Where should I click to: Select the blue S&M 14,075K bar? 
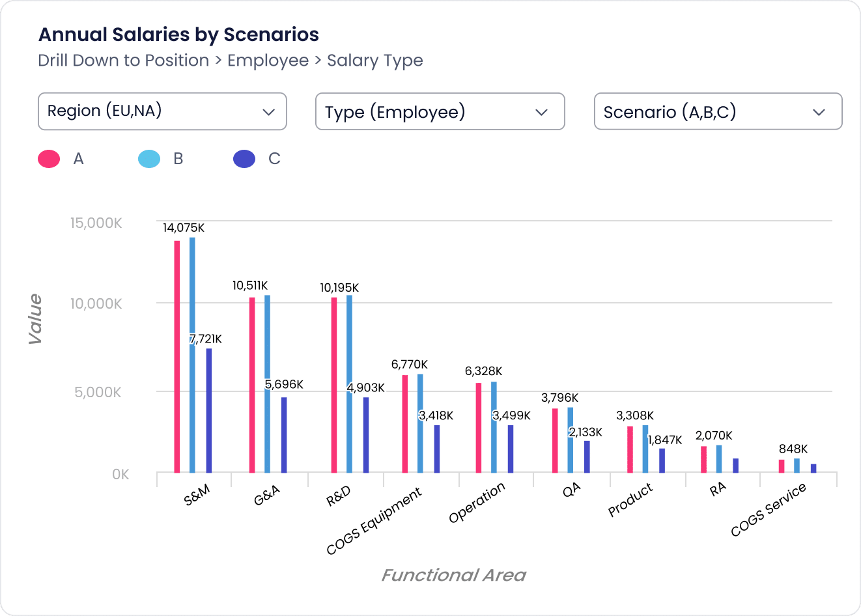192,355
